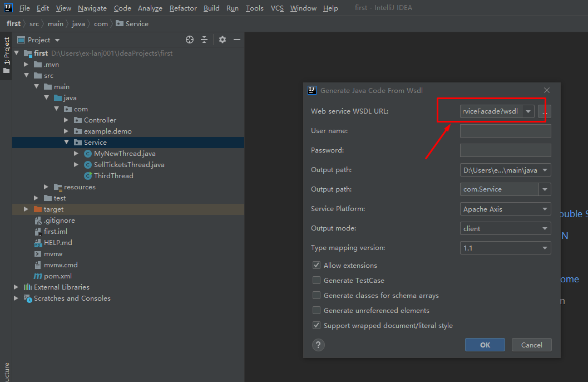Image resolution: width=588 pixels, height=382 pixels.
Task: Click the External Libraries icon
Action: (x=28, y=287)
